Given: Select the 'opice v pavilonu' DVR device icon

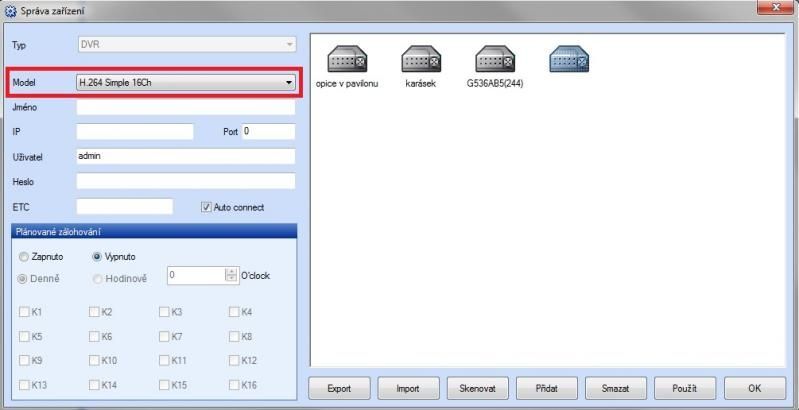Looking at the screenshot, I should click(x=345, y=62).
